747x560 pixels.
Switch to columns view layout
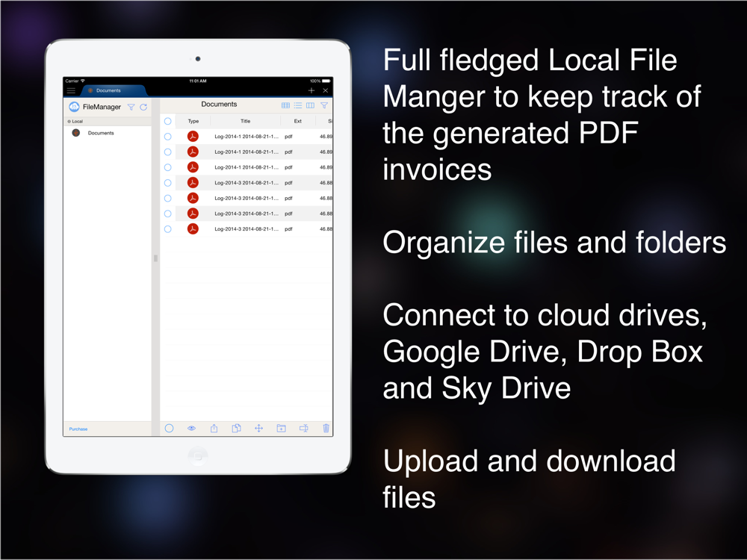(x=310, y=105)
